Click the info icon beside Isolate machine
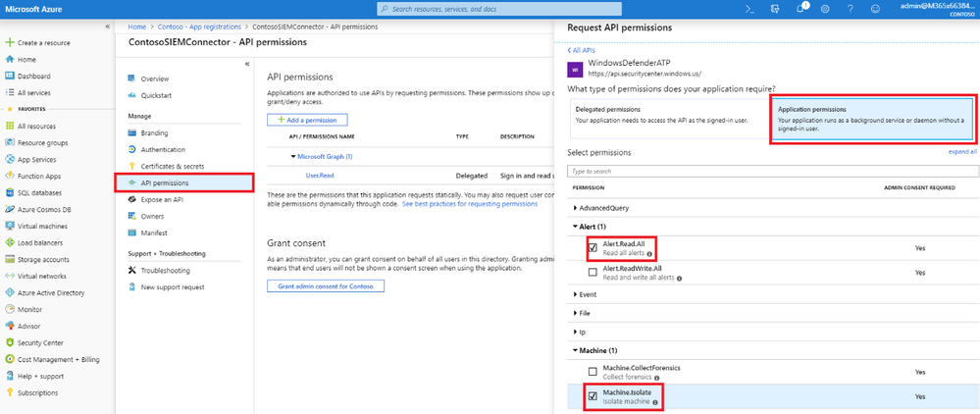Image resolution: width=980 pixels, height=414 pixels. tap(655, 403)
